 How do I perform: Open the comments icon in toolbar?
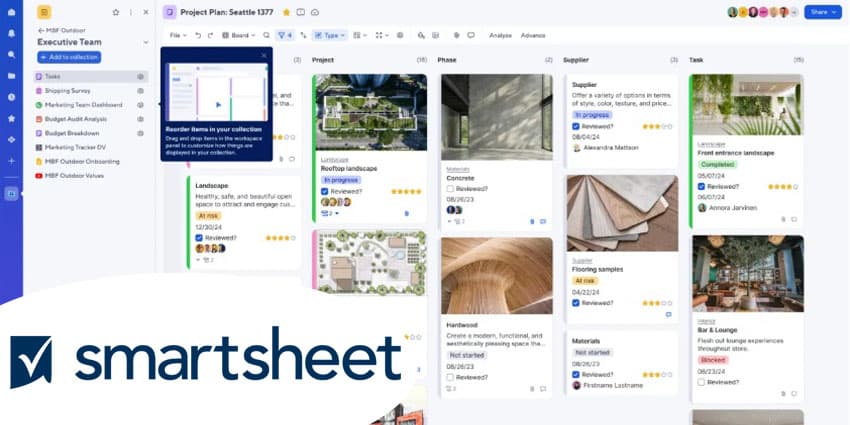(471, 35)
